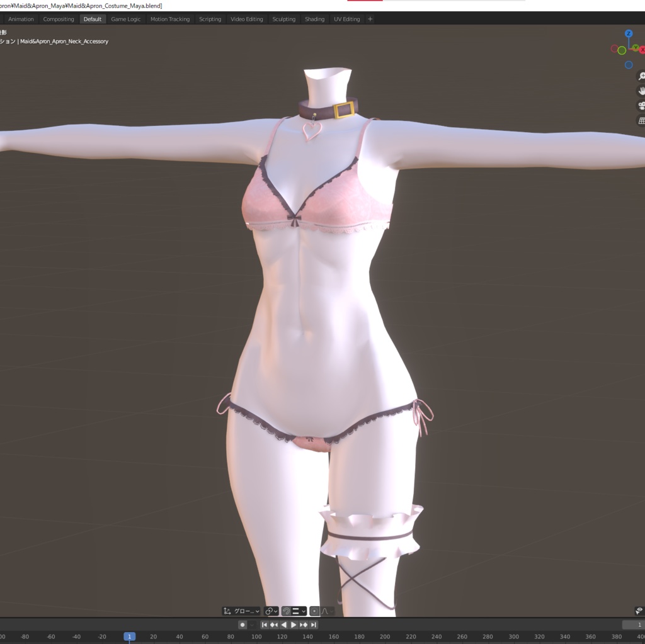645x644 pixels.
Task: Switch to the Animation workspace tab
Action: pos(21,19)
